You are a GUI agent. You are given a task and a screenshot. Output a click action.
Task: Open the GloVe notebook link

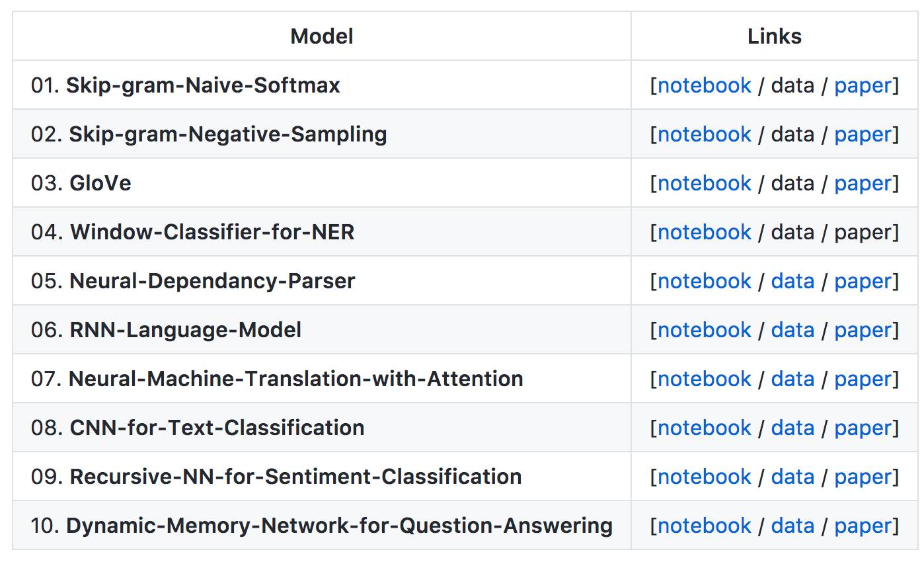point(704,183)
